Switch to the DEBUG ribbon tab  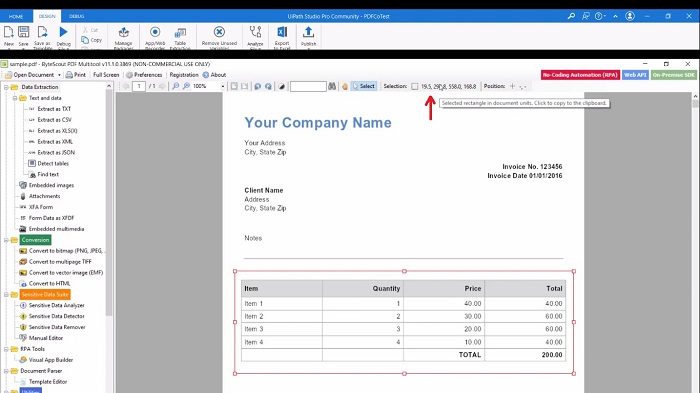coord(76,16)
